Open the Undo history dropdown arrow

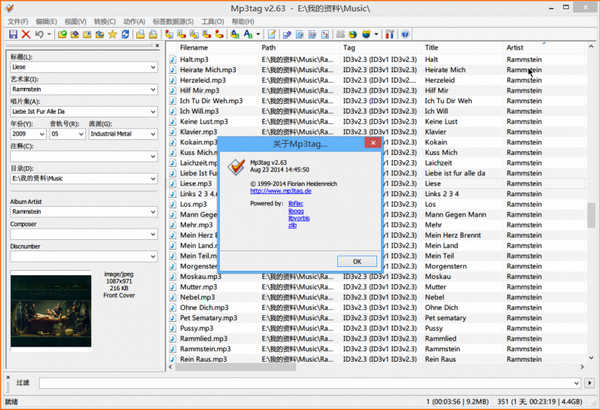(x=49, y=34)
